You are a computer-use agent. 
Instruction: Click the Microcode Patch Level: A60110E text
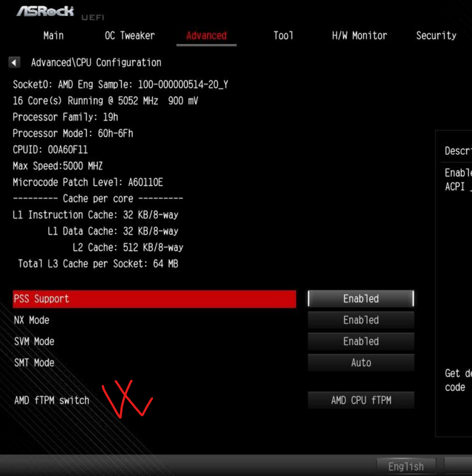tap(87, 183)
